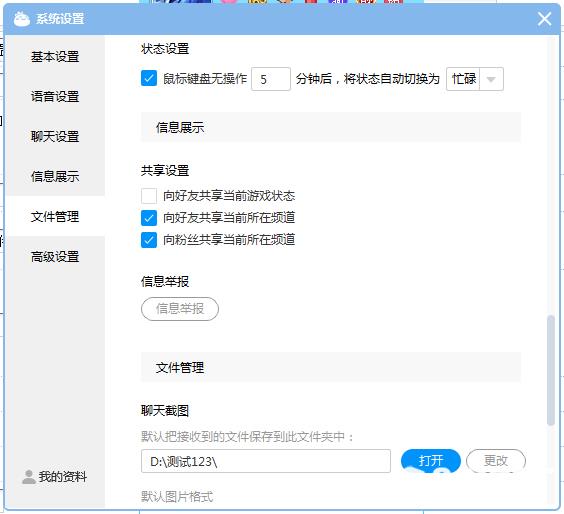Viewport: 564px width, 514px height.
Task: Click the blue 打开 folder button
Action: pyautogui.click(x=431, y=460)
